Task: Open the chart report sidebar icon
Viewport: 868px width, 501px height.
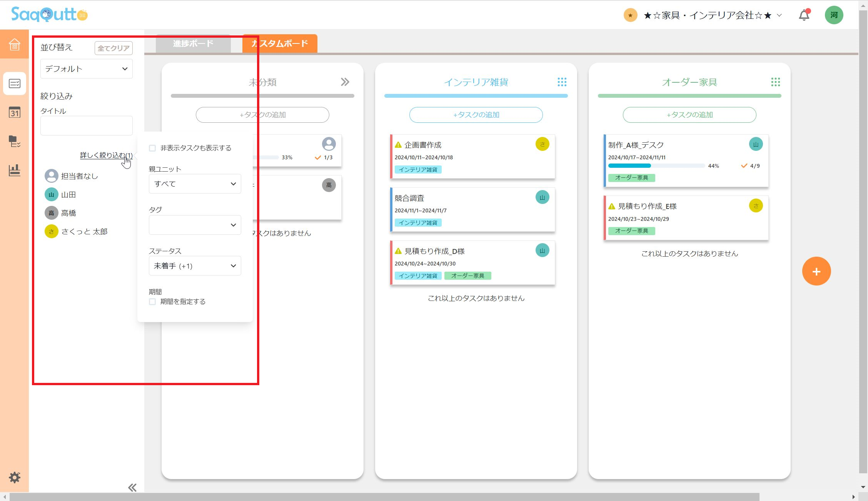Action: pos(14,170)
